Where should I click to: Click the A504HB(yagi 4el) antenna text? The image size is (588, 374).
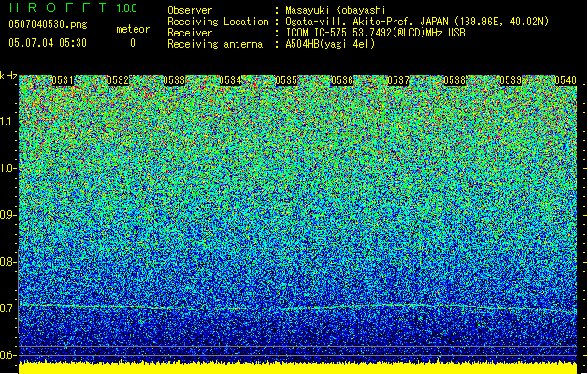(330, 44)
